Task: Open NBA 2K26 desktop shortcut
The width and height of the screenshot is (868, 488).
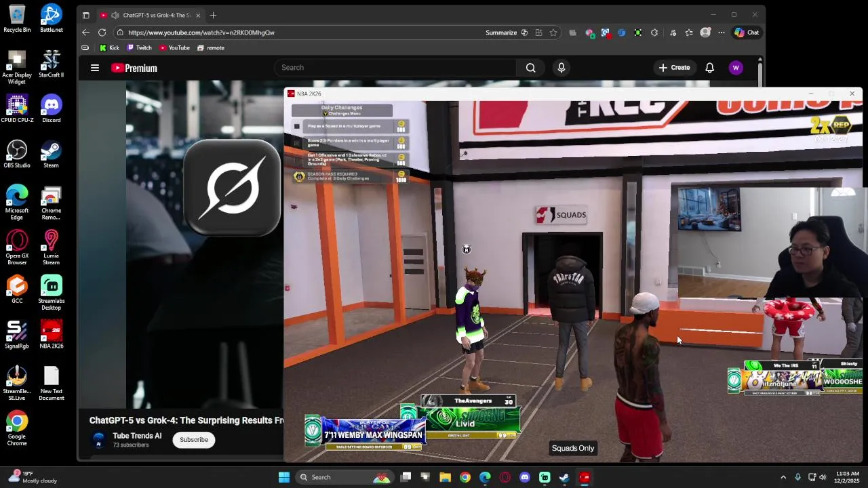Action: 51,335
